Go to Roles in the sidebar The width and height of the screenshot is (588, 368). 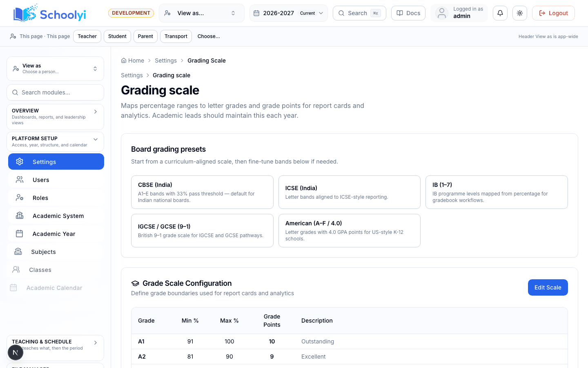click(x=56, y=198)
